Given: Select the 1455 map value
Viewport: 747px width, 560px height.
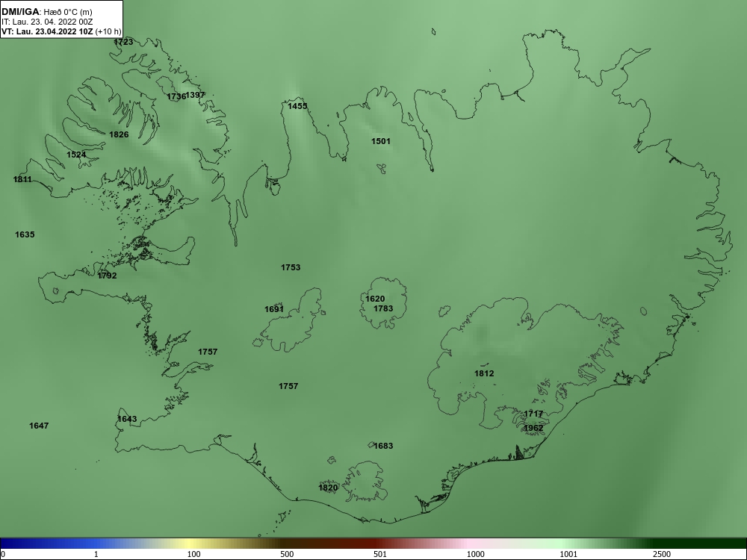Looking at the screenshot, I should tap(297, 106).
